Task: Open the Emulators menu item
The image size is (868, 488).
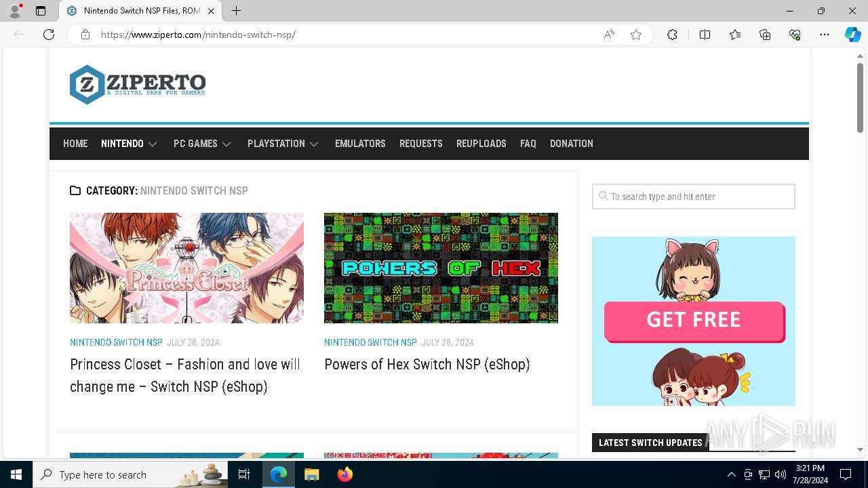Action: (x=360, y=144)
